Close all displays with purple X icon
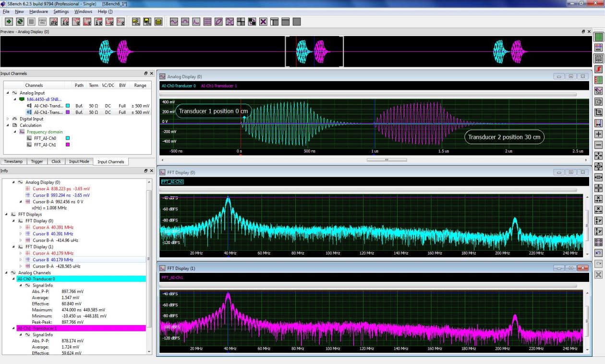 tap(263, 22)
